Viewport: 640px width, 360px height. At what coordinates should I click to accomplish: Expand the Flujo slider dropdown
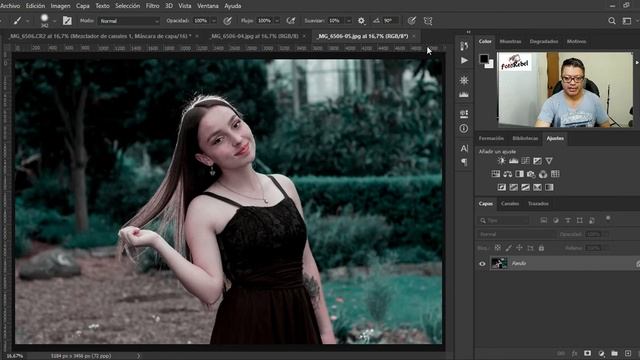(277, 21)
